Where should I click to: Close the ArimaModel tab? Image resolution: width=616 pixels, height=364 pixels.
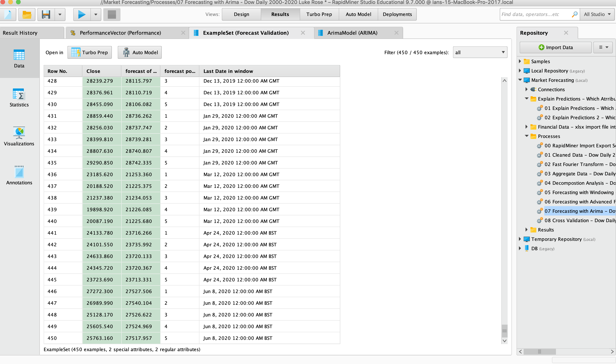[397, 33]
